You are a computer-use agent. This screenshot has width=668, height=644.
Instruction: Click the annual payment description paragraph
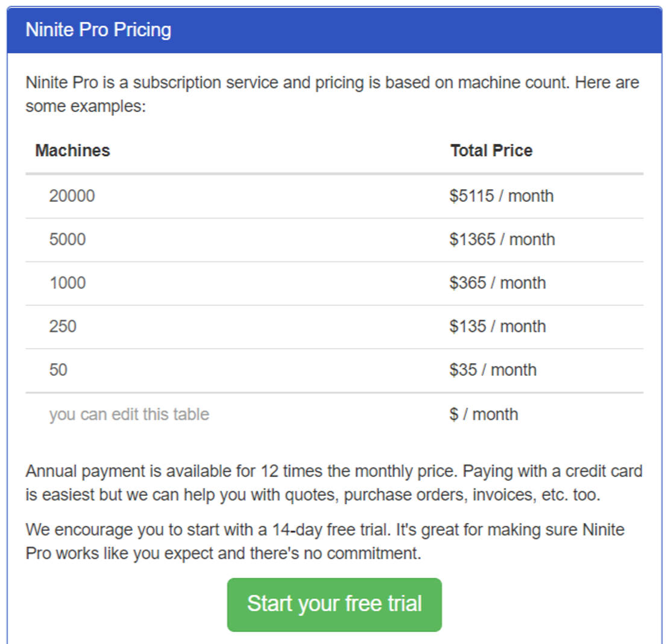click(x=333, y=483)
